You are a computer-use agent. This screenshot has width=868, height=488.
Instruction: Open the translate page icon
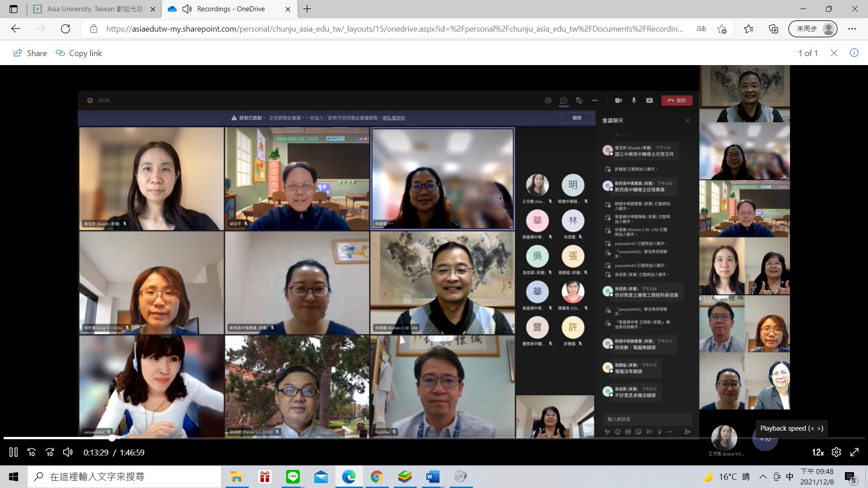(701, 29)
